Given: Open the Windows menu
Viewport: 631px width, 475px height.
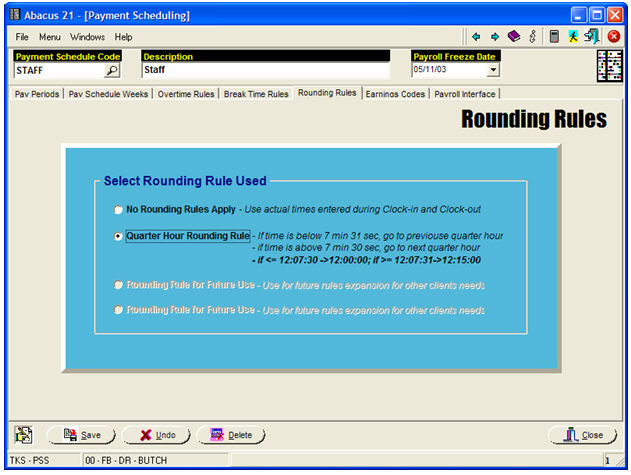Looking at the screenshot, I should click(87, 37).
